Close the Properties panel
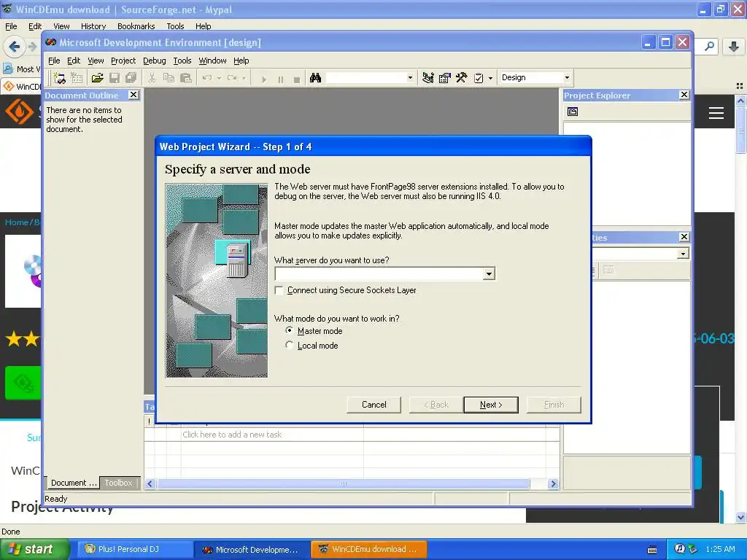The width and height of the screenshot is (747, 560). click(684, 237)
